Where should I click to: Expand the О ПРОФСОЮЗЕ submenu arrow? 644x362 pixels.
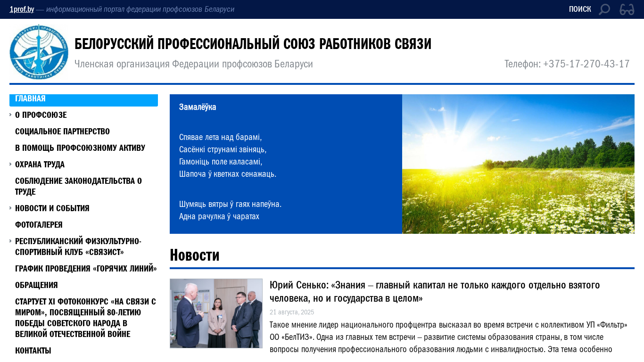pyautogui.click(x=10, y=115)
